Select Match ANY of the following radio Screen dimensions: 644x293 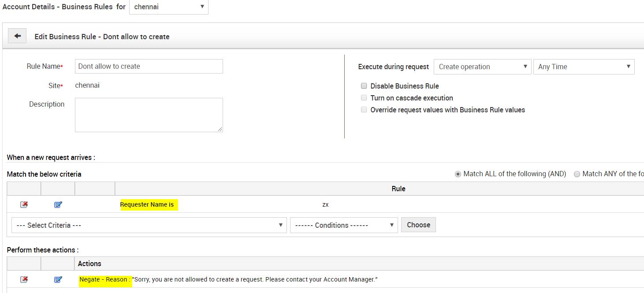pos(577,174)
